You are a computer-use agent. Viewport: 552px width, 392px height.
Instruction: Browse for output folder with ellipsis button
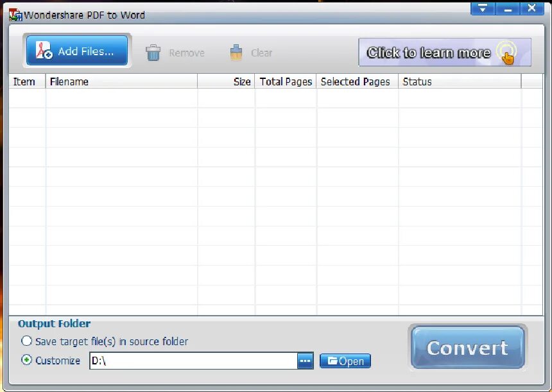[306, 361]
